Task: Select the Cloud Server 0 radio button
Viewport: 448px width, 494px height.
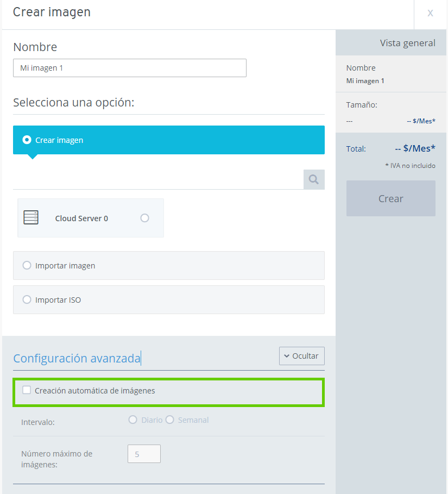Action: pyautogui.click(x=144, y=218)
